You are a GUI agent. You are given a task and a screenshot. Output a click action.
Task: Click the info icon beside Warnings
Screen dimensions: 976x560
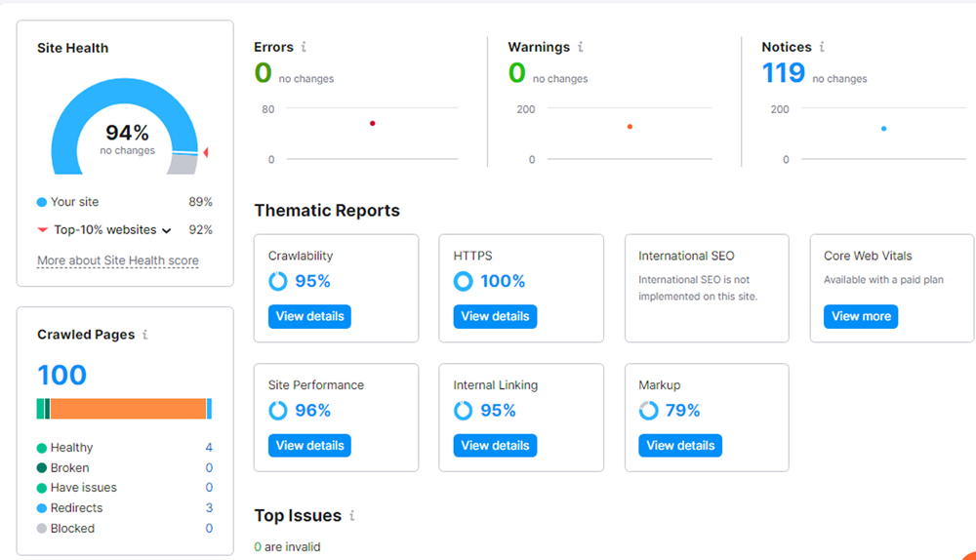click(x=581, y=47)
